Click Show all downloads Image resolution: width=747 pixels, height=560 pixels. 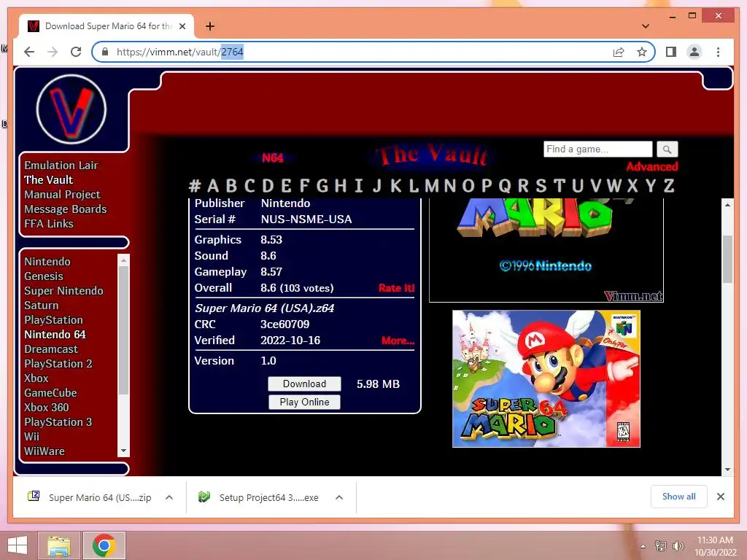pos(679,496)
